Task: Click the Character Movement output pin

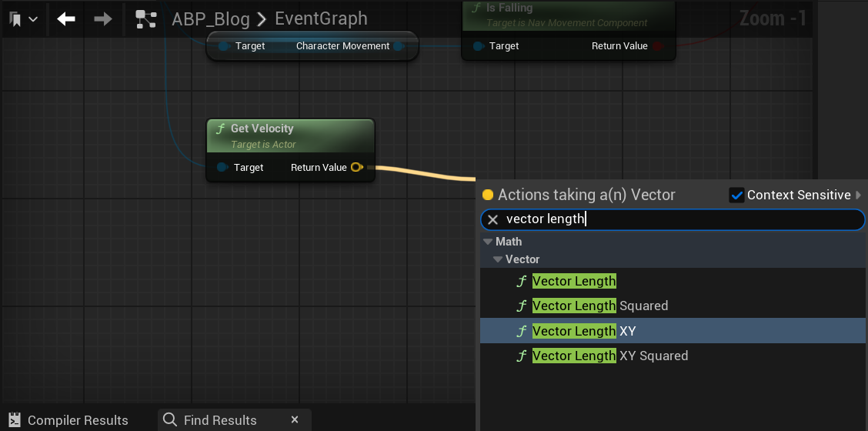Action: click(398, 46)
